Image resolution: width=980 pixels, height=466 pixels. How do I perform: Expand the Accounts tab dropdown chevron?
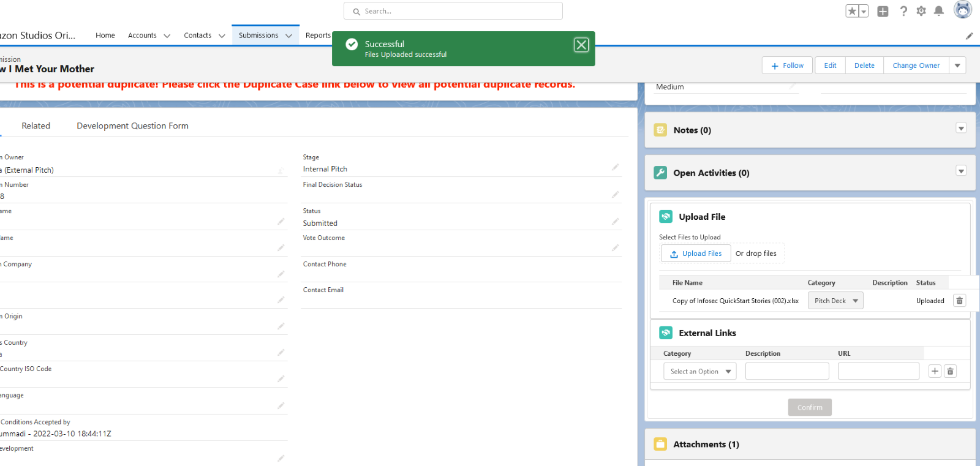[x=167, y=36]
